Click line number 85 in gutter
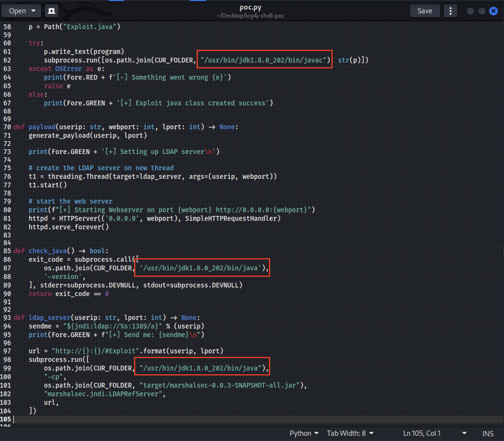Image resolution: width=504 pixels, height=441 pixels. 7,251
